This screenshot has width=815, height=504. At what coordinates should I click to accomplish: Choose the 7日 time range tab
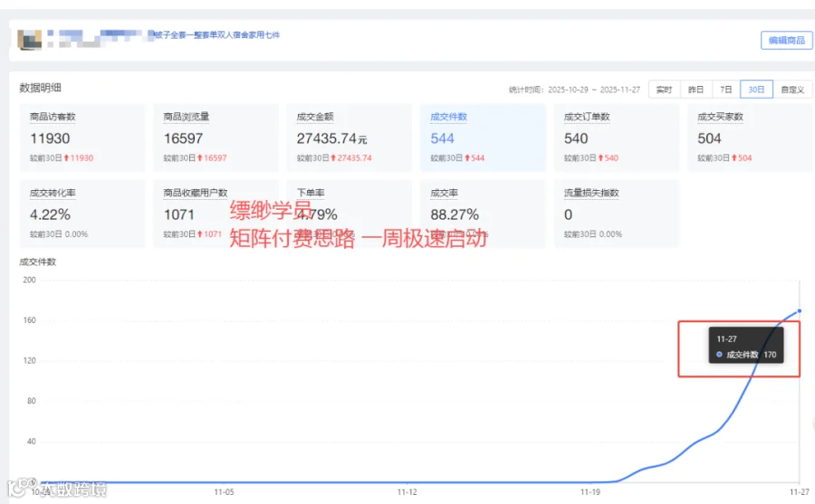click(x=726, y=90)
